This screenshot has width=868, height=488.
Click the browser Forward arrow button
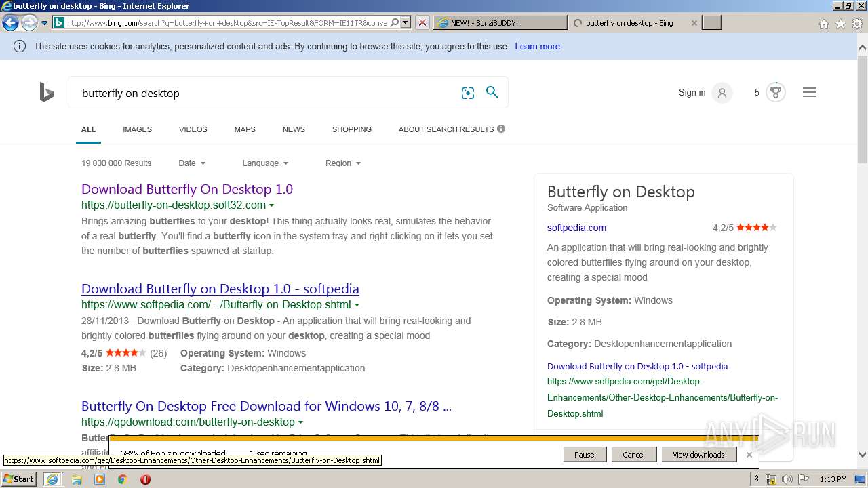click(x=29, y=22)
